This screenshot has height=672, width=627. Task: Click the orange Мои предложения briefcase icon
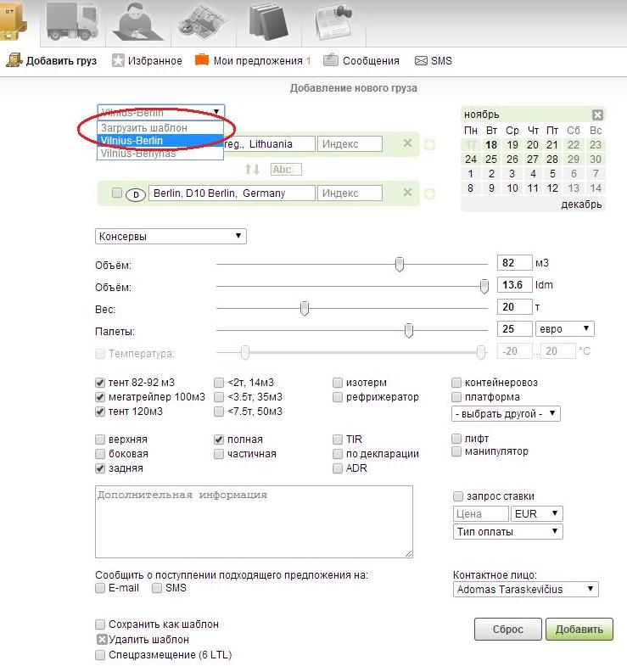coord(201,60)
